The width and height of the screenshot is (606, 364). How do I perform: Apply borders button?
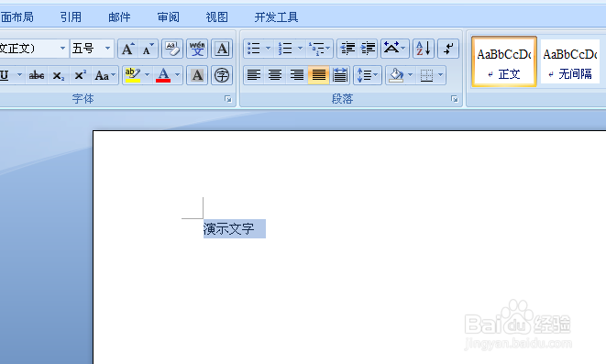point(426,75)
